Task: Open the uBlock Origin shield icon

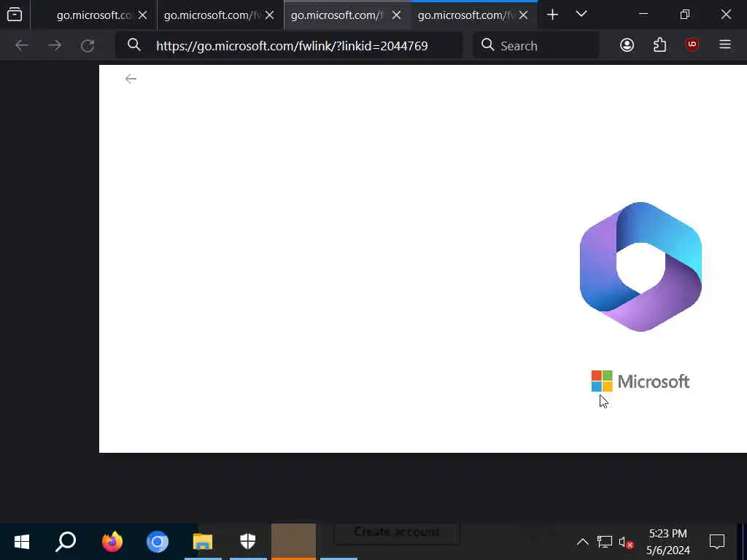Action: pos(692,44)
